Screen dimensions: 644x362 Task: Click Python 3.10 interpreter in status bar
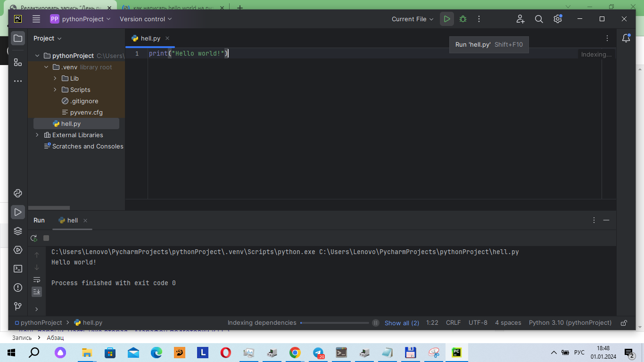[x=570, y=323]
